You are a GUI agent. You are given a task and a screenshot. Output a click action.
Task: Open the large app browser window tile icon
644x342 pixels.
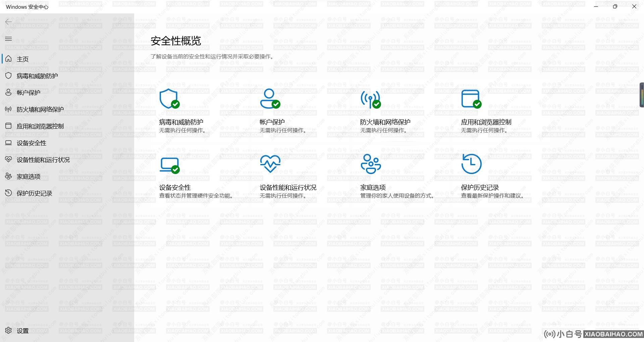coord(471,99)
